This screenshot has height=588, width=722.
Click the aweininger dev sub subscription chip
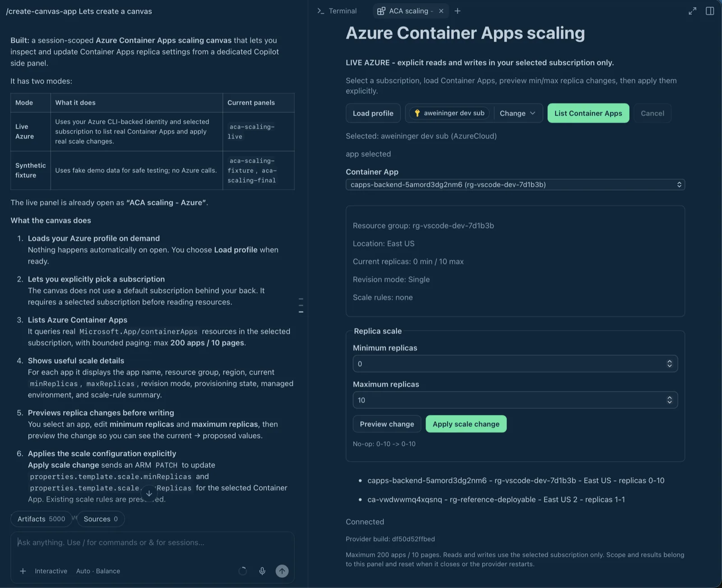[449, 113]
